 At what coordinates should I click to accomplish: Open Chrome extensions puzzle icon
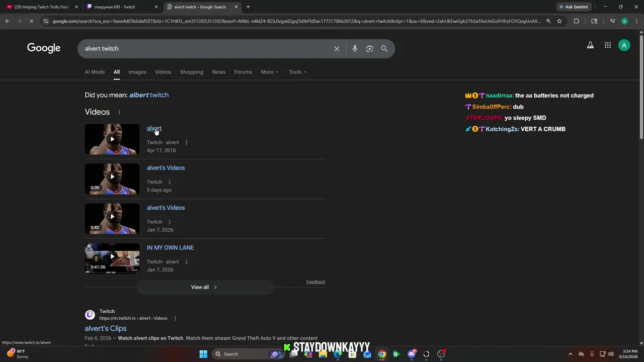click(577, 21)
